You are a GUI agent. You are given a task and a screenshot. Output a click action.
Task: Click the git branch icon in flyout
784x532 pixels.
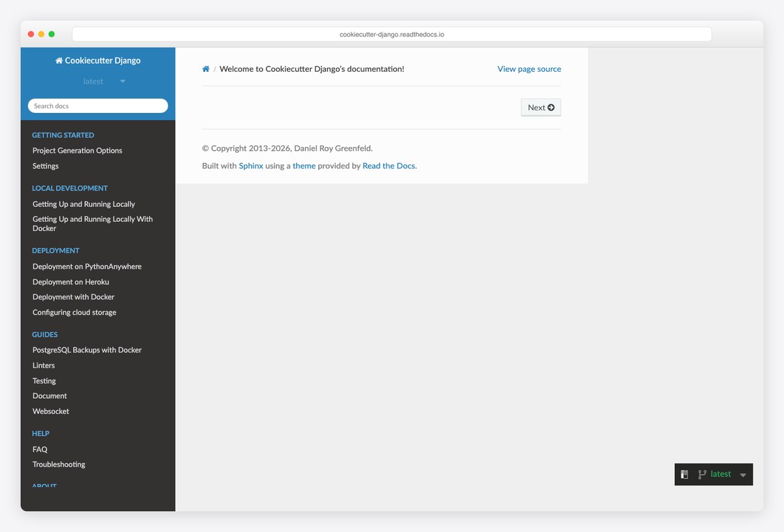702,475
